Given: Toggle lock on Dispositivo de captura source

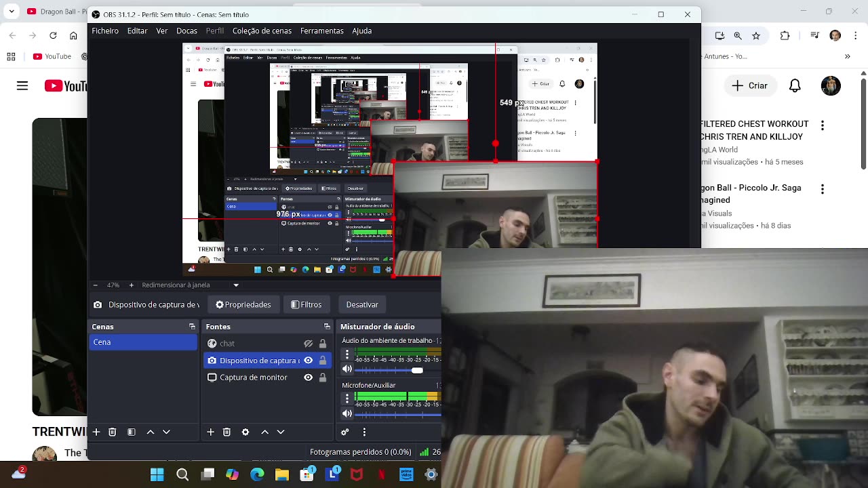Looking at the screenshot, I should coord(323,361).
